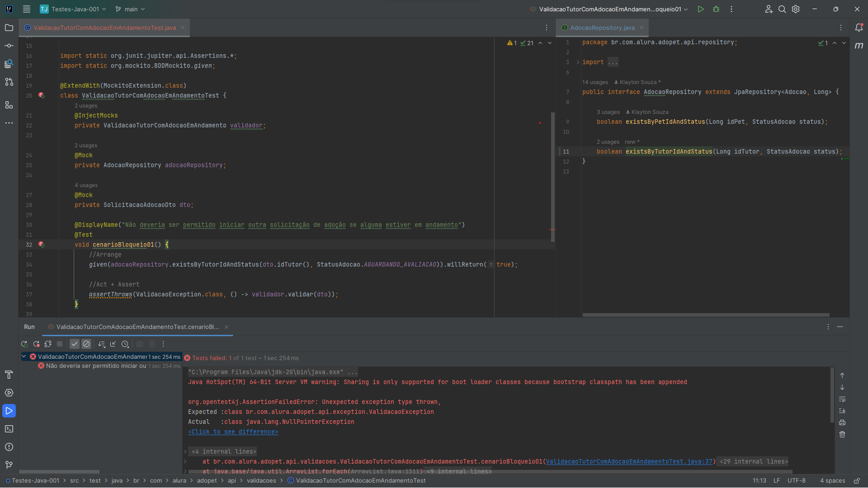This screenshot has width=868, height=488.
Task: Switch to AdocaoRepository.java tab
Action: 602,28
